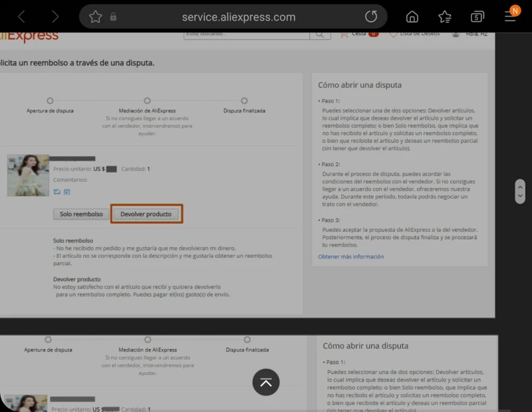Click Apertura de disputa step circle in upper panel
Viewport: 532px width, 412px height.
coord(50,101)
